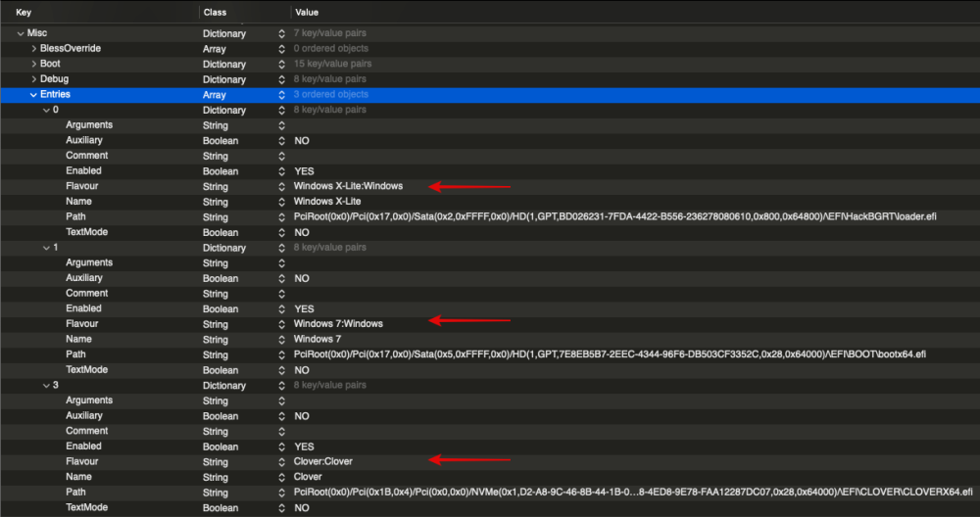This screenshot has width=980, height=517.
Task: Click Name value Windows 7
Action: click(x=318, y=339)
